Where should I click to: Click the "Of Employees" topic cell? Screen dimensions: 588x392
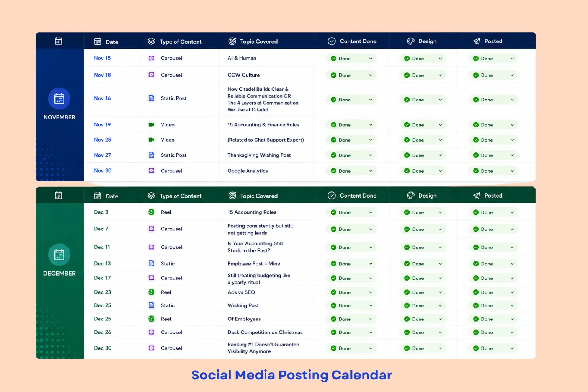click(244, 319)
